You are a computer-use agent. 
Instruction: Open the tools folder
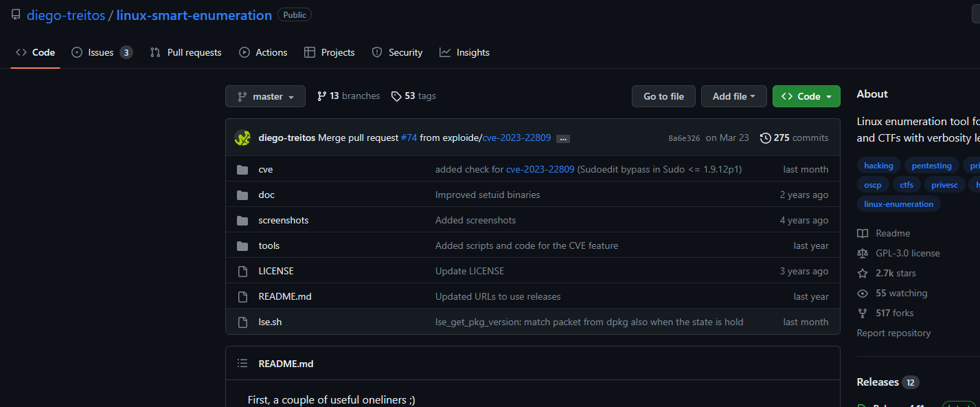coord(269,245)
